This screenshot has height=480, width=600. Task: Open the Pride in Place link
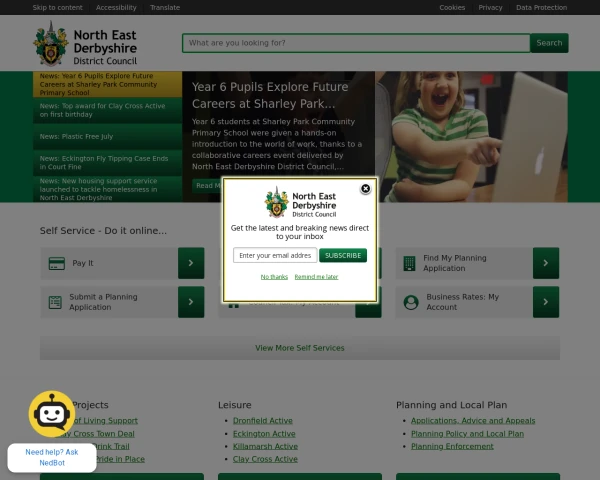tap(120, 459)
